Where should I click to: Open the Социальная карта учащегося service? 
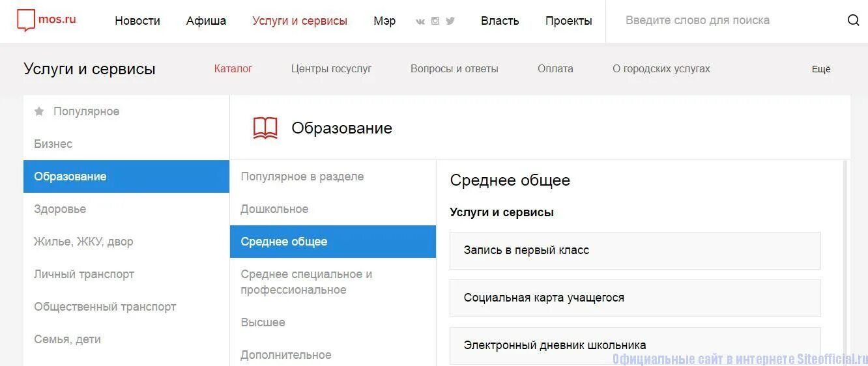635,298
